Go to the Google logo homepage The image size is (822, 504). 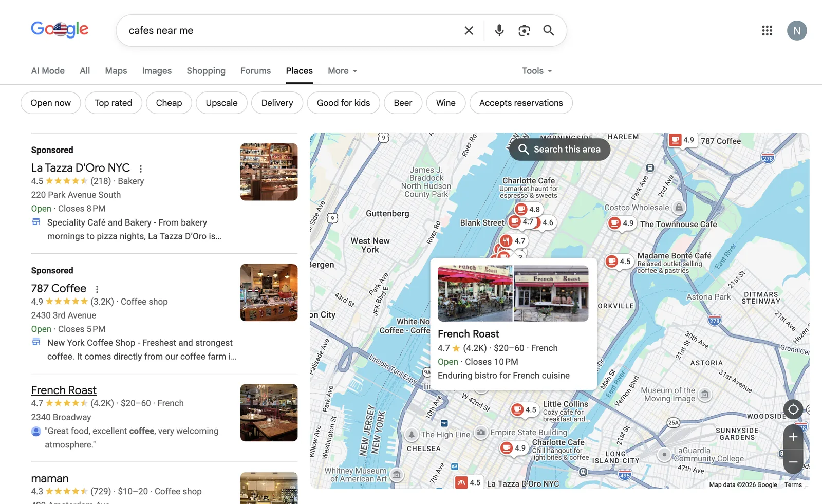pyautogui.click(x=60, y=30)
